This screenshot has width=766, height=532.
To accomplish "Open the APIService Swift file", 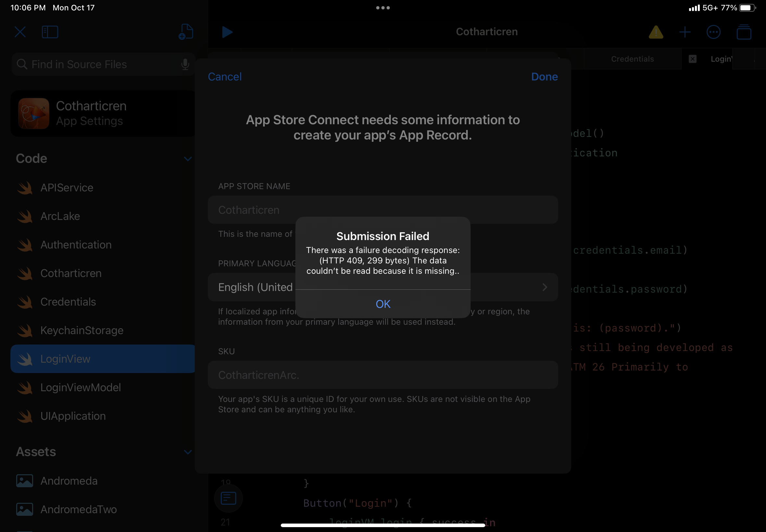I will [x=103, y=188].
